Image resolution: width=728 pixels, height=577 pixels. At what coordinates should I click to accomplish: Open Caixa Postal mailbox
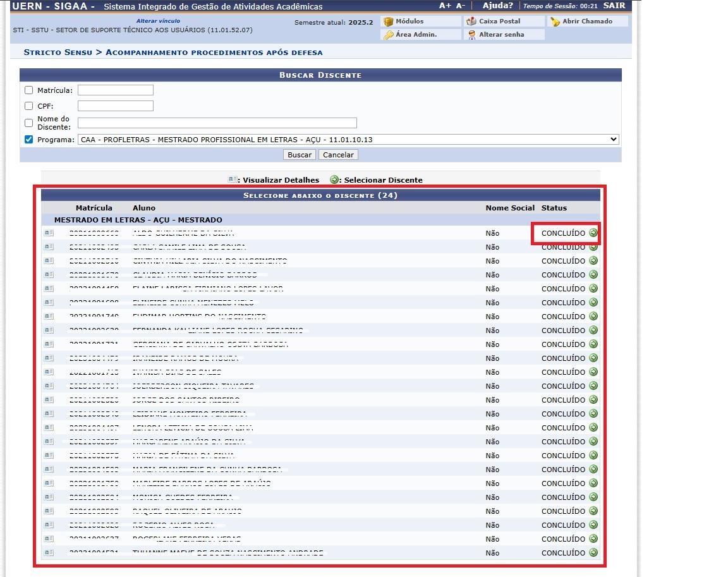click(471, 21)
